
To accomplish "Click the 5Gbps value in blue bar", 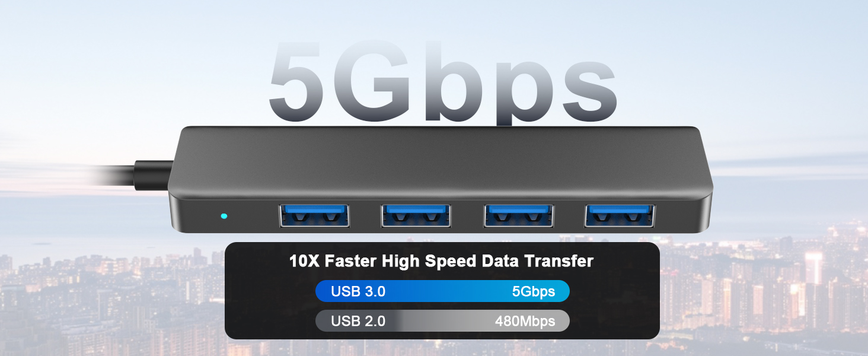I will coord(534,291).
